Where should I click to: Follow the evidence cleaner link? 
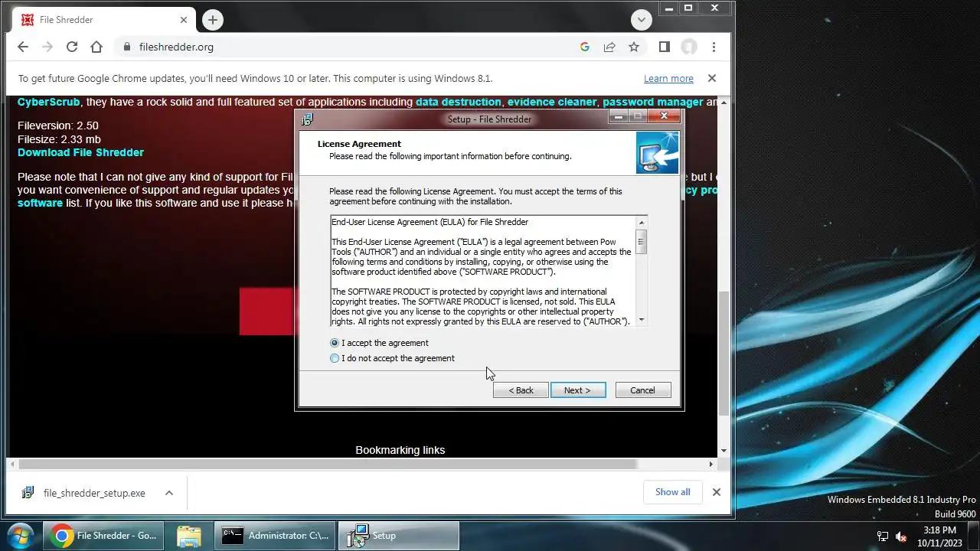click(x=551, y=102)
